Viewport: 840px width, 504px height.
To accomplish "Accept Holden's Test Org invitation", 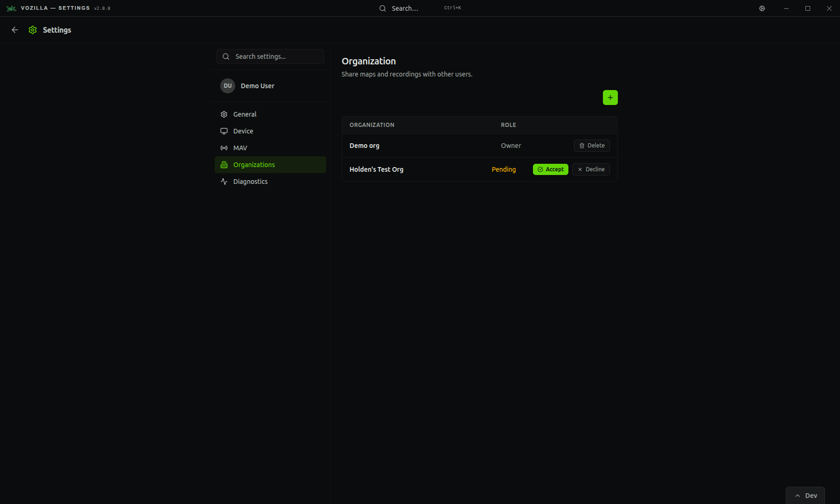I will (x=550, y=169).
